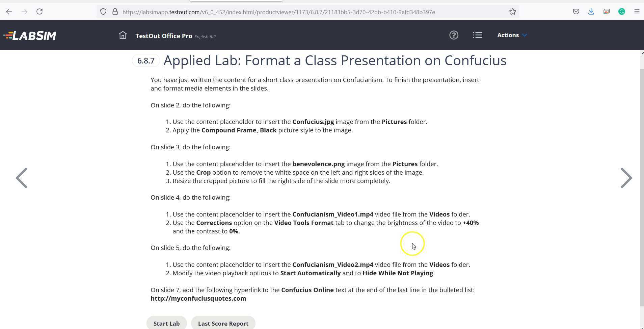
Task: Select the Home icon in the LabSim header
Action: (122, 35)
